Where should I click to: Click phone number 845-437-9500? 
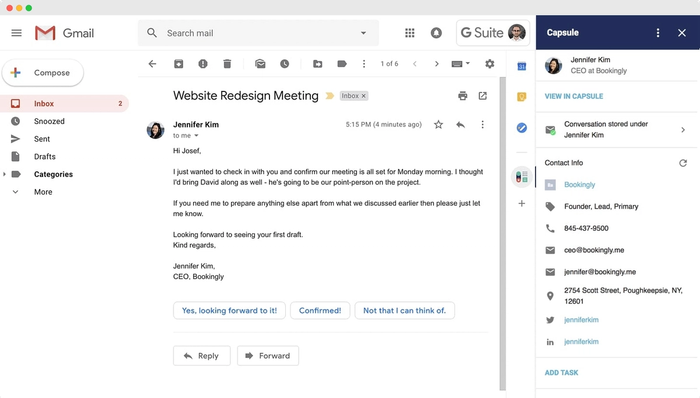point(586,228)
